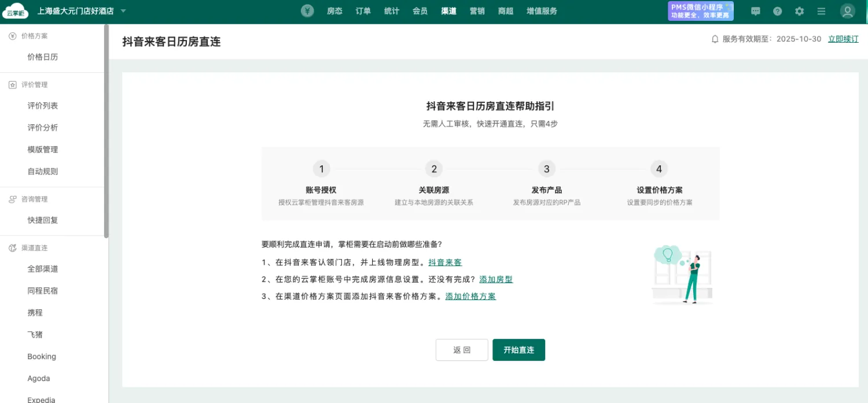This screenshot has width=868, height=403.
Task: Click the 渠道直连 section icon
Action: tap(13, 247)
